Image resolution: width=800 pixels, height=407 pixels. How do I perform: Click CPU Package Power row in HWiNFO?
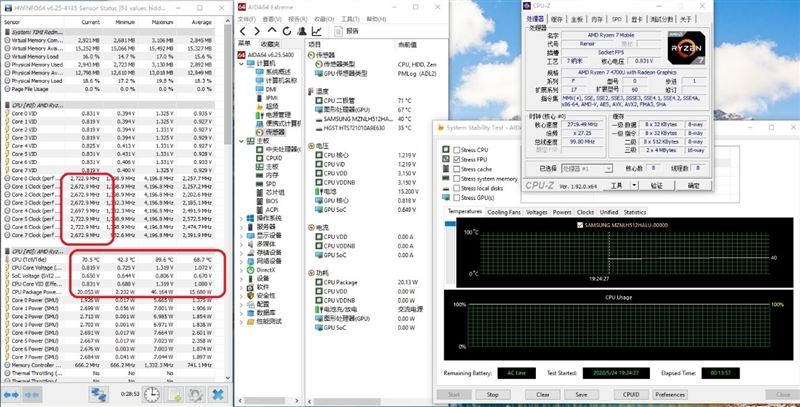[x=108, y=292]
